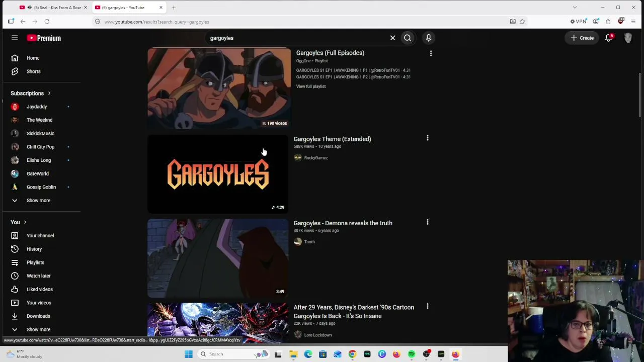Toggle the VPN button

(579, 22)
